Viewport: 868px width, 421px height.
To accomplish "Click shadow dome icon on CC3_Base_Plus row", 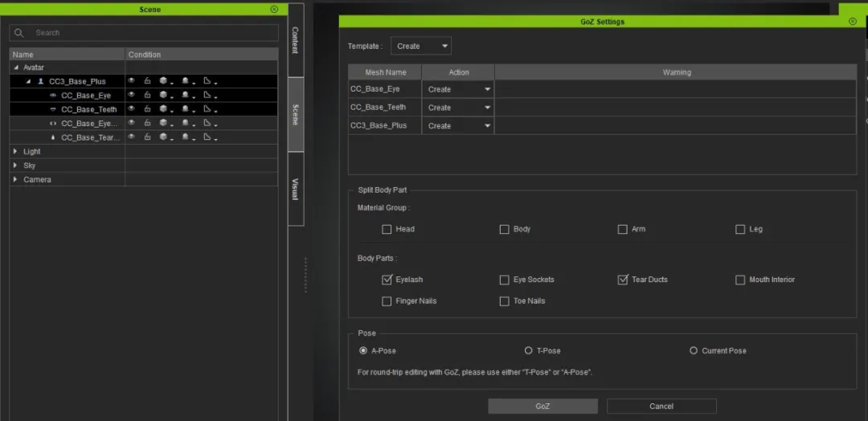I will tap(185, 81).
